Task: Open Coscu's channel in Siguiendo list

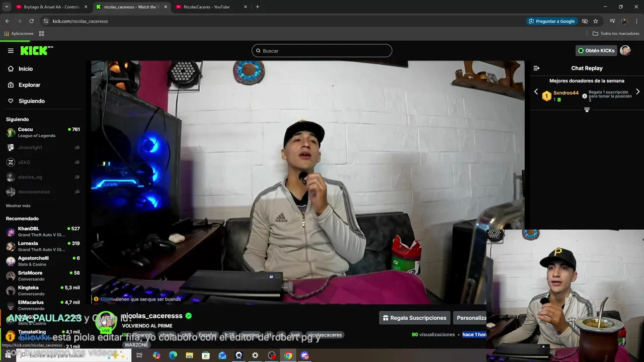Action: tap(43, 132)
